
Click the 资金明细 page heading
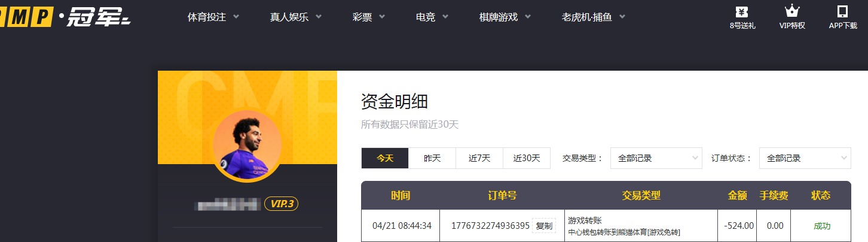pyautogui.click(x=395, y=101)
